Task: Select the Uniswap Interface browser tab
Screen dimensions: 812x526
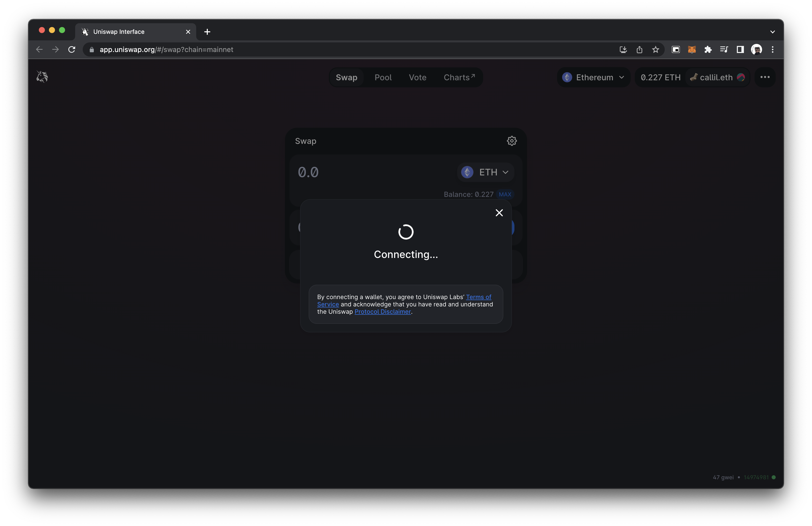Action: 135,32
